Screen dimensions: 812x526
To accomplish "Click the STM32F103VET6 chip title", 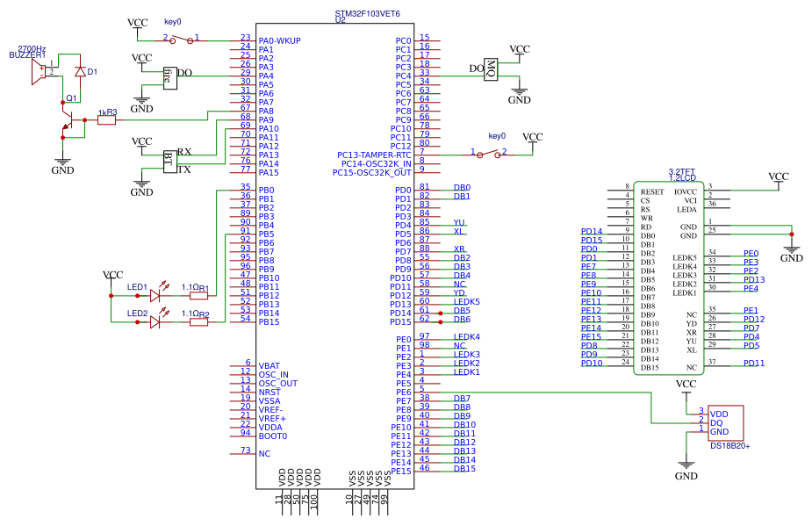I will click(368, 14).
